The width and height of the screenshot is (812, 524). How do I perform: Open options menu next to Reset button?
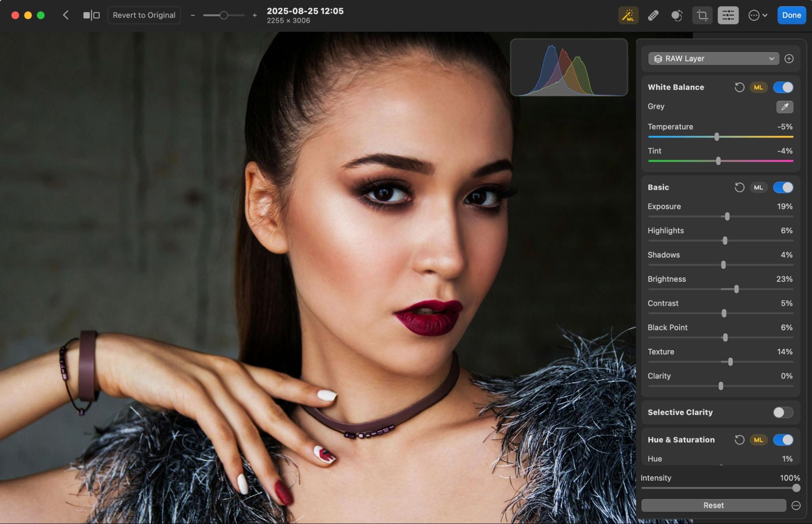(796, 505)
